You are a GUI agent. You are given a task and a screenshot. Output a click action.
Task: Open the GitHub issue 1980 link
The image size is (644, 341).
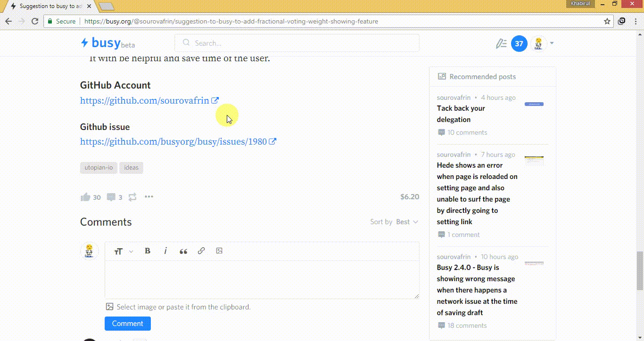click(173, 142)
